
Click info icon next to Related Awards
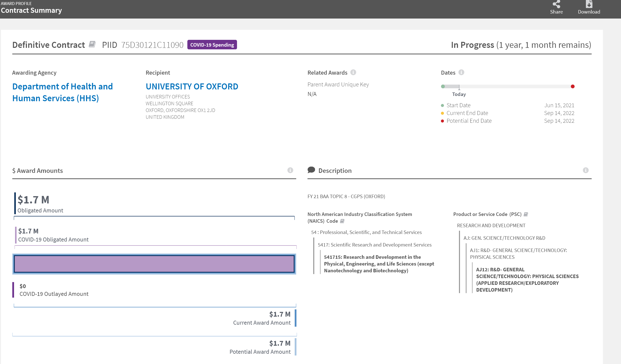click(x=353, y=72)
